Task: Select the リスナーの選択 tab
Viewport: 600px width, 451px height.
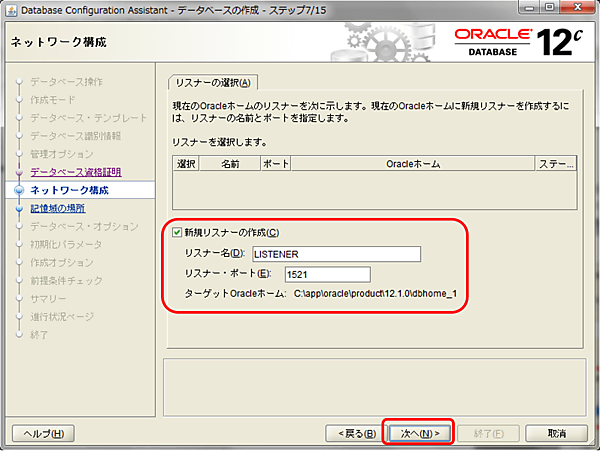Action: (213, 83)
